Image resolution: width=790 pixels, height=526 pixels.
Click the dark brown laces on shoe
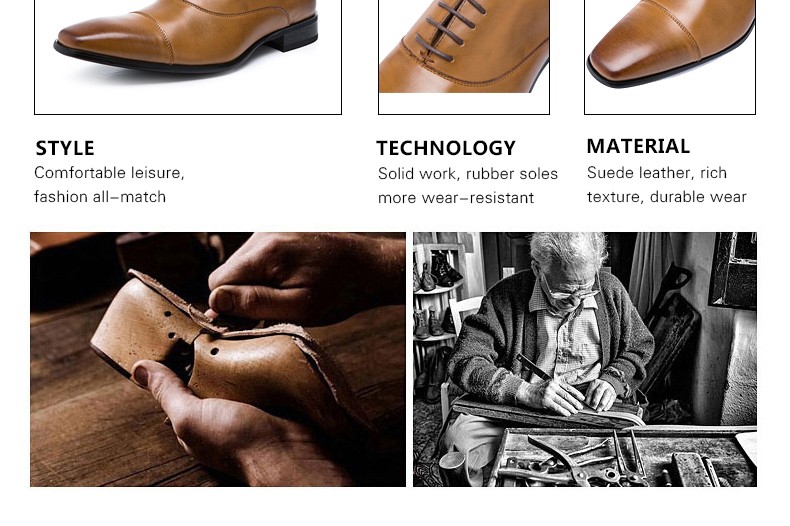[448, 28]
